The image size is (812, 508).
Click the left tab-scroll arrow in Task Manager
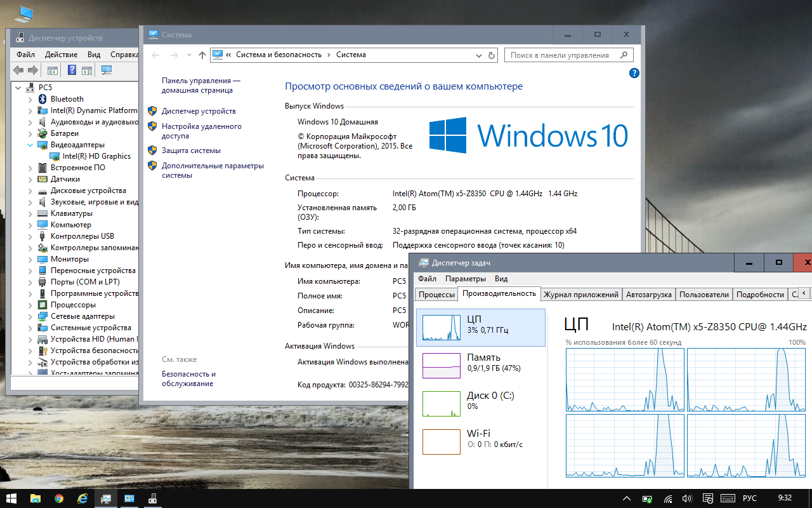tap(805, 293)
